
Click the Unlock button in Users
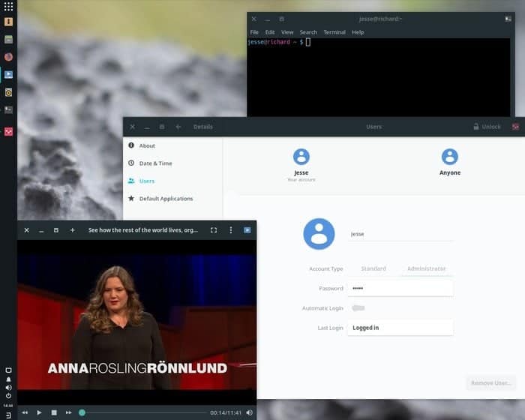click(487, 127)
